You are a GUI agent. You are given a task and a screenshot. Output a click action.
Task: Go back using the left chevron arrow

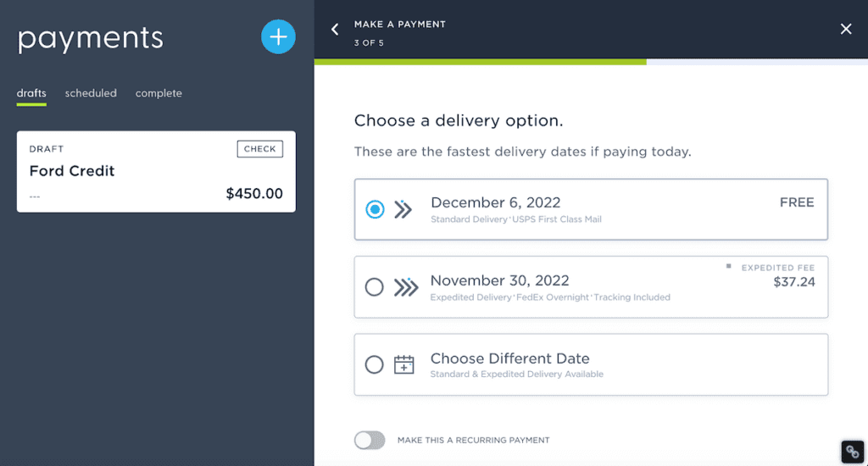tap(335, 30)
